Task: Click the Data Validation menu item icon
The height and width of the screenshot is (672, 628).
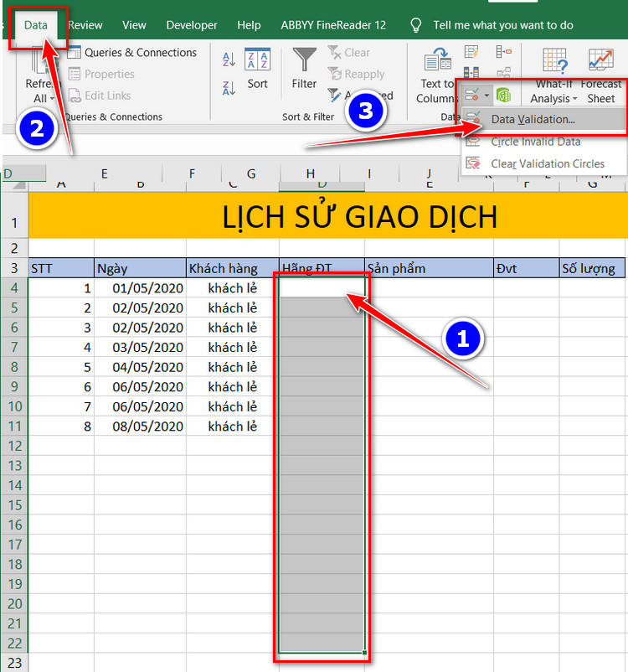Action: pos(473,118)
